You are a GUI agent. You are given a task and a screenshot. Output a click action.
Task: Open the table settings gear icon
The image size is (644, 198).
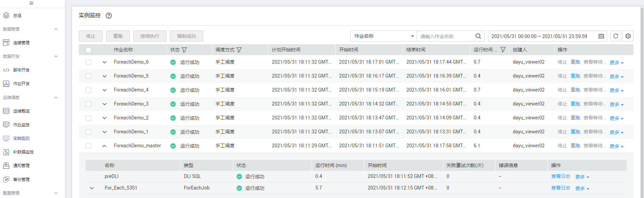628,36
